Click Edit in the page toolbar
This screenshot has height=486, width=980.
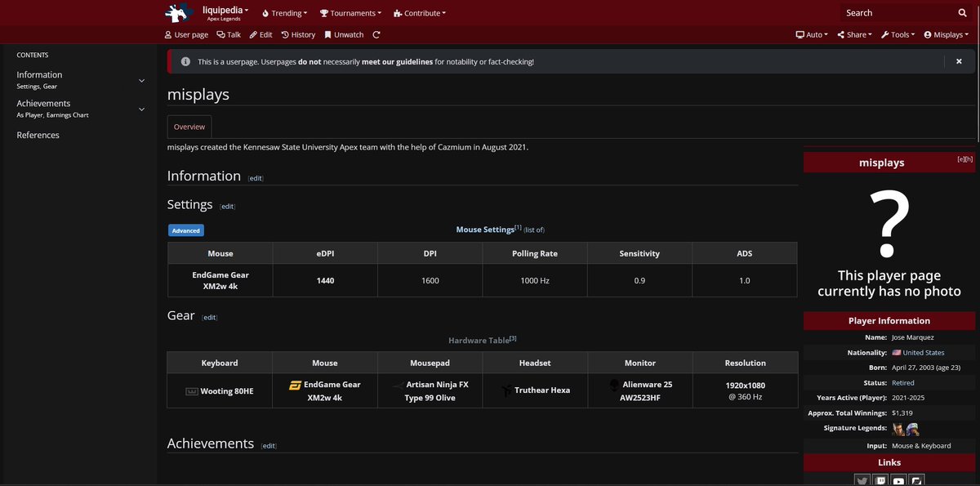(261, 35)
